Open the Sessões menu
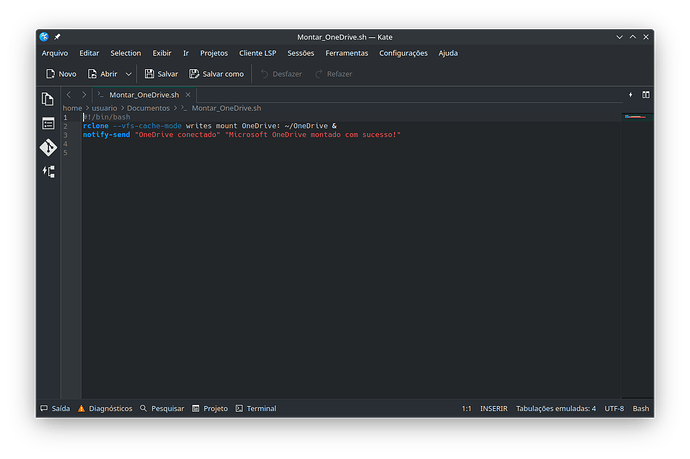Image resolution: width=690 pixels, height=459 pixels. coord(301,53)
